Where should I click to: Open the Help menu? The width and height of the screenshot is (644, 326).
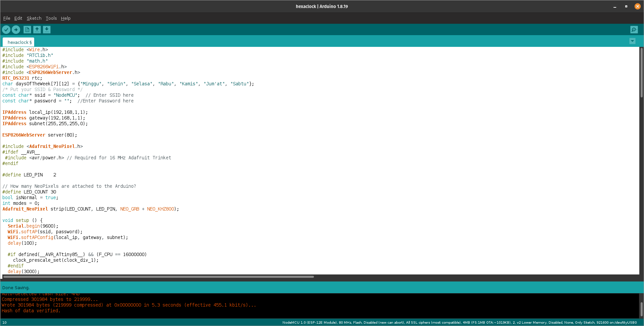point(66,18)
